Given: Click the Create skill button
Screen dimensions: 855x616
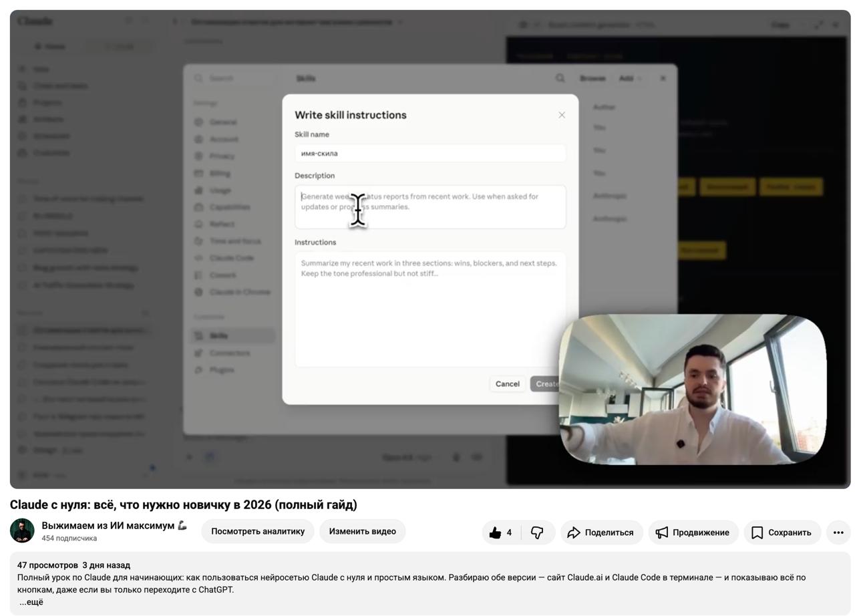Looking at the screenshot, I should click(x=547, y=383).
